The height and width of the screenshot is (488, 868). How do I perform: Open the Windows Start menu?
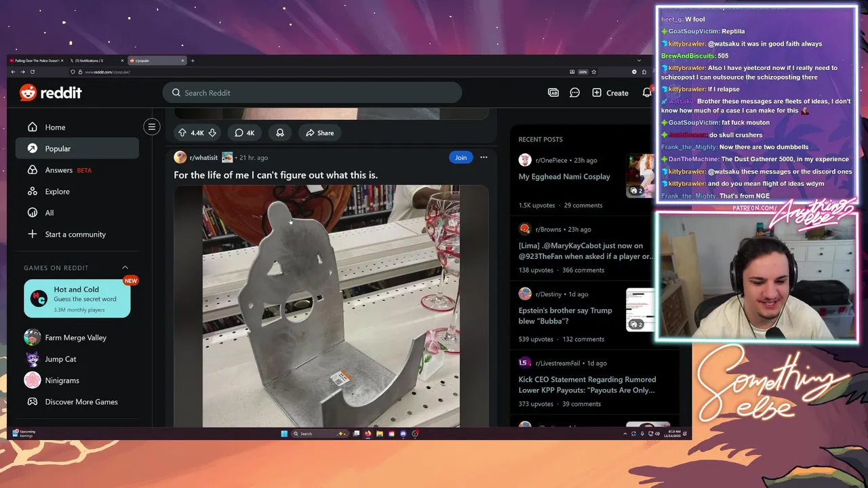point(284,434)
